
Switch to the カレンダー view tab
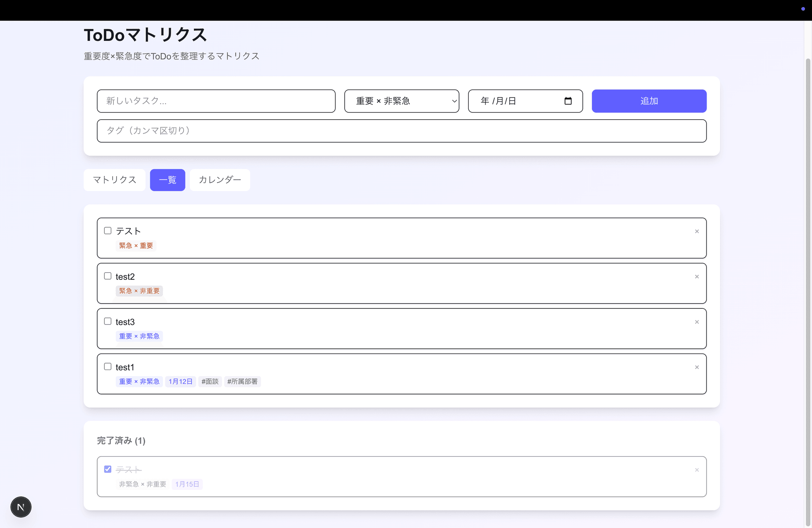click(x=220, y=180)
